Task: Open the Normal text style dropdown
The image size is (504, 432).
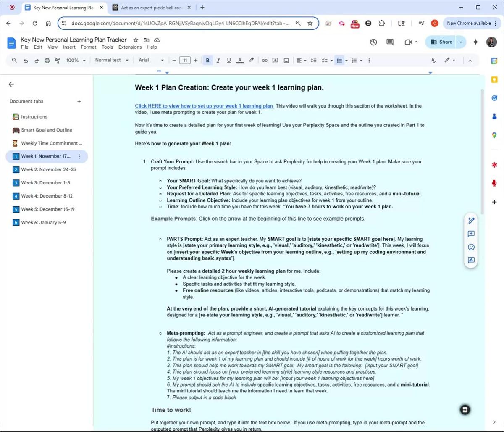Action: pyautogui.click(x=111, y=60)
